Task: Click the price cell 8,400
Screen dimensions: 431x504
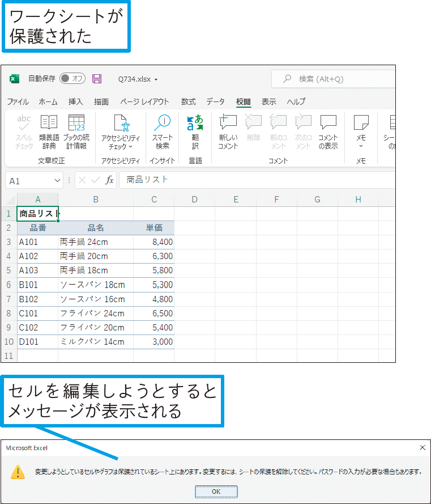Action: 154,242
